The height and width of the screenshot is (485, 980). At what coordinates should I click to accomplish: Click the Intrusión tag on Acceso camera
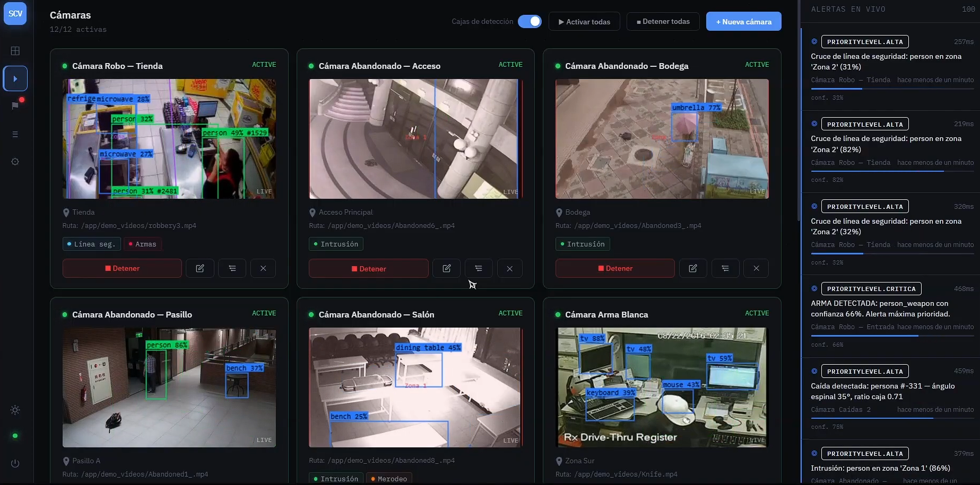(336, 244)
